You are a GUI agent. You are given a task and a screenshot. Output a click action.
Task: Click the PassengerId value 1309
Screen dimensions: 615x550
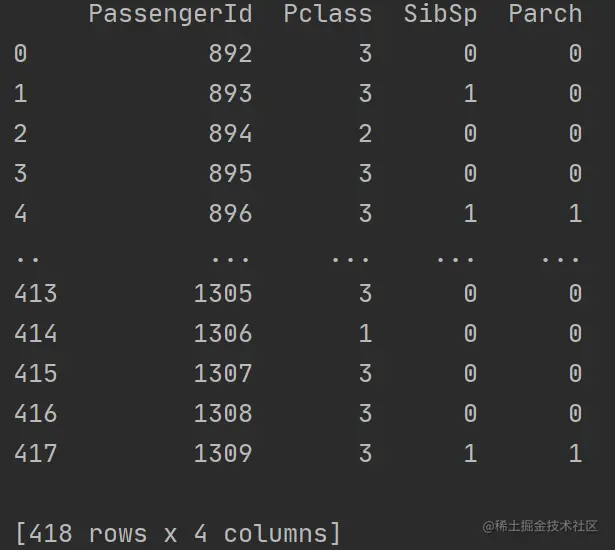tap(223, 454)
